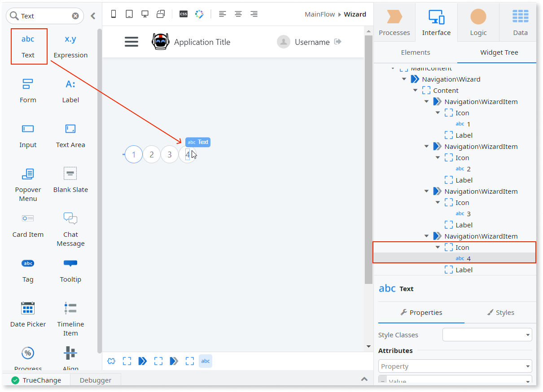
Task: Toggle center text alignment
Action: click(238, 14)
